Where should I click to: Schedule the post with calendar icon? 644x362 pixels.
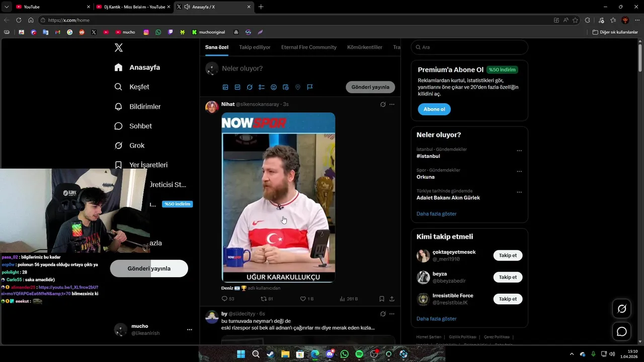pos(286,87)
